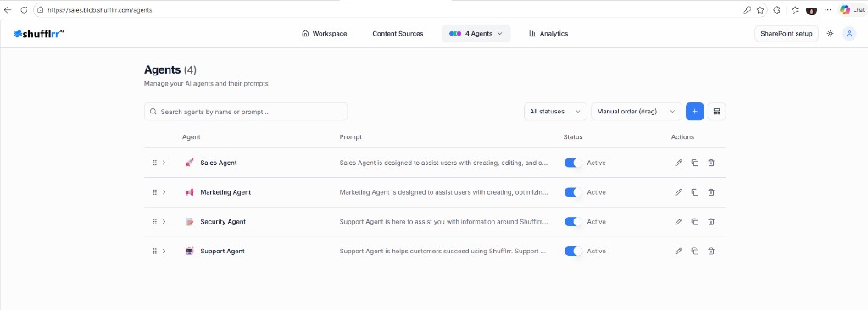Click the Support Agent avatar icon
The width and height of the screenshot is (868, 310).
[189, 251]
